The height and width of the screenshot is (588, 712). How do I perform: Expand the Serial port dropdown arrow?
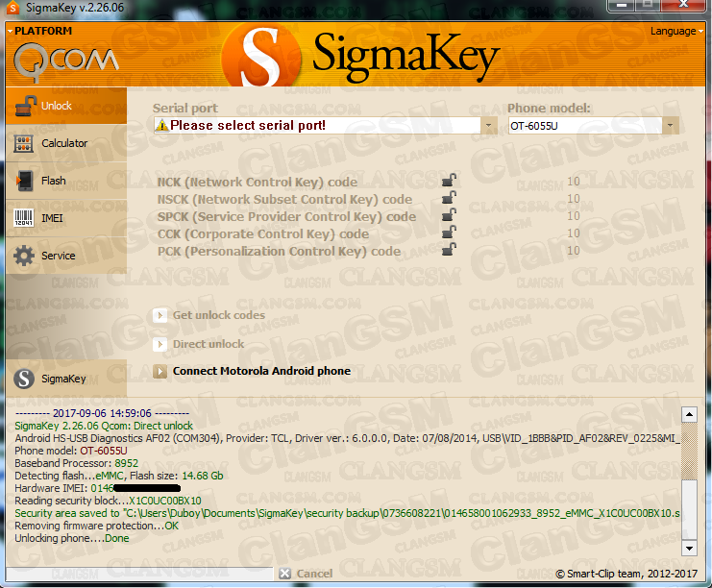click(488, 125)
